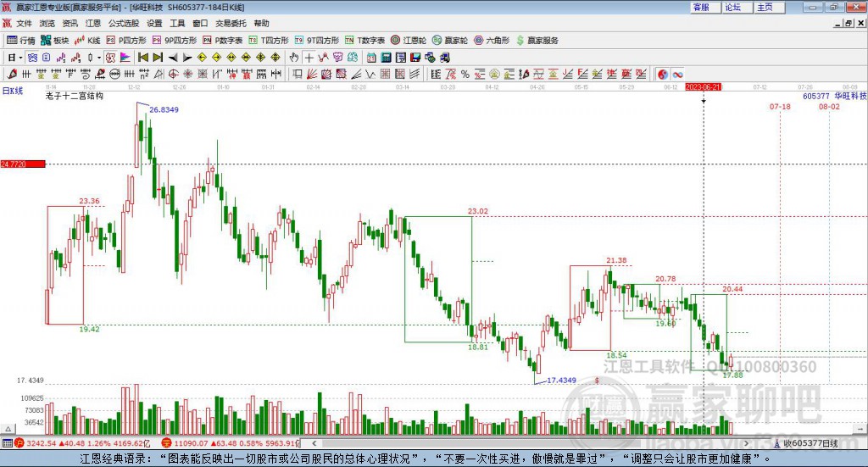Click the 26.8349 peak price label
Image resolution: width=868 pixels, height=467 pixels.
click(164, 109)
